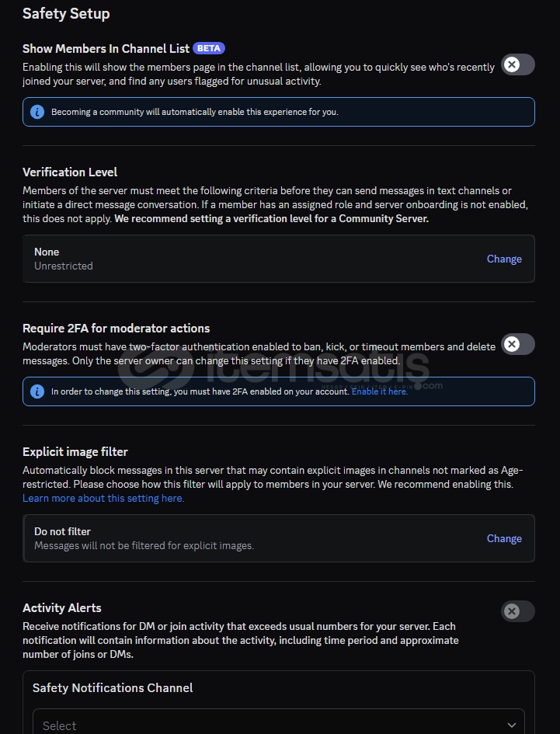The width and height of the screenshot is (560, 734).
Task: Select the Verification Level section title
Action: [70, 172]
